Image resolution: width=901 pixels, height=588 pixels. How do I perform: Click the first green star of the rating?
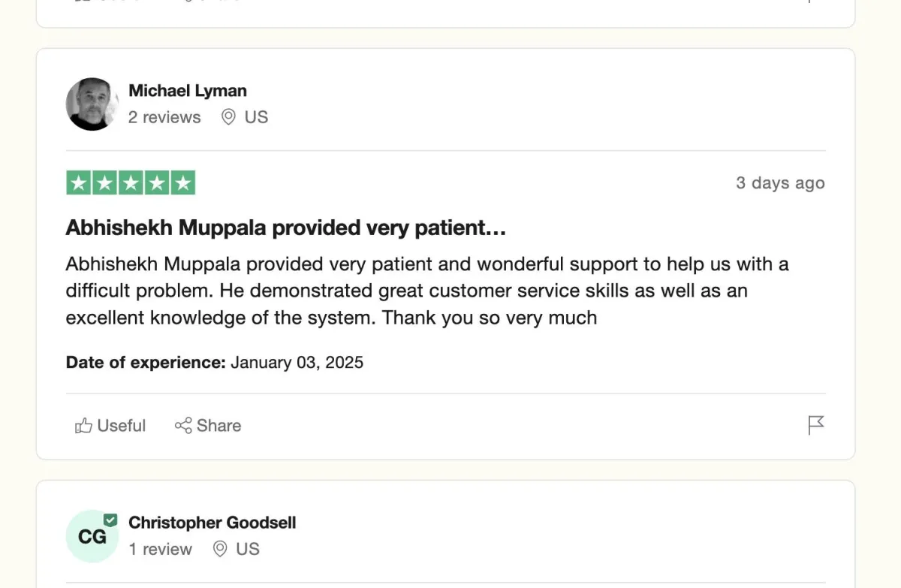pos(79,183)
